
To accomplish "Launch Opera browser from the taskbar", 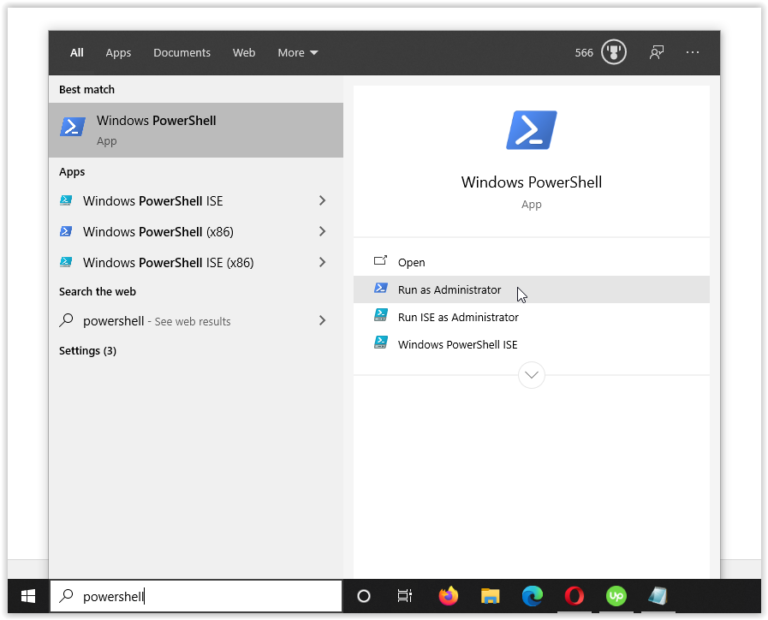I will point(574,596).
